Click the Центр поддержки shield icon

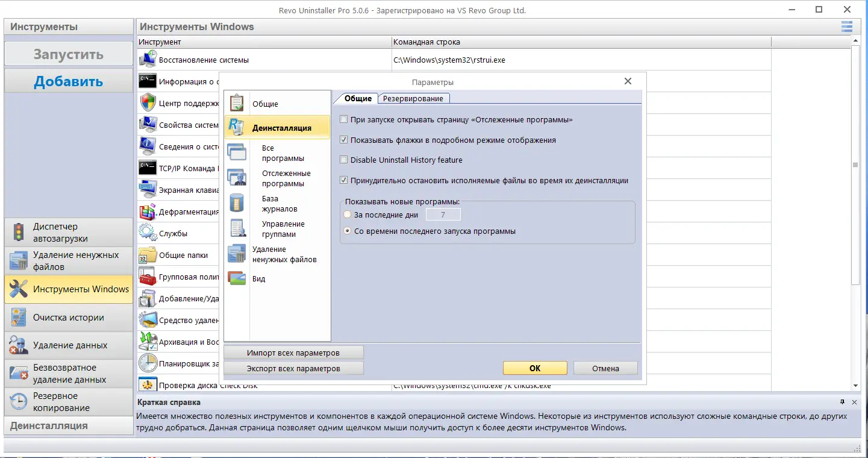coord(148,103)
